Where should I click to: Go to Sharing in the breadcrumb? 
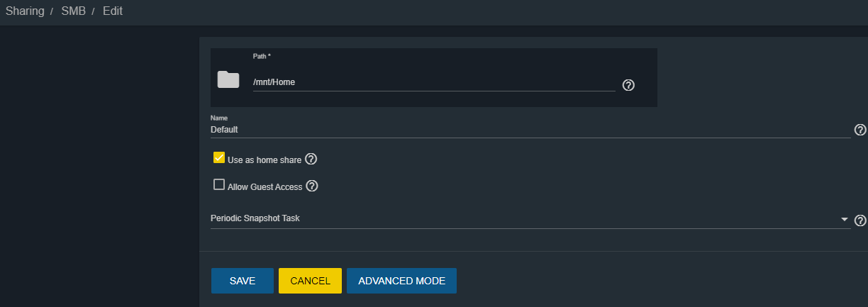[x=26, y=11]
